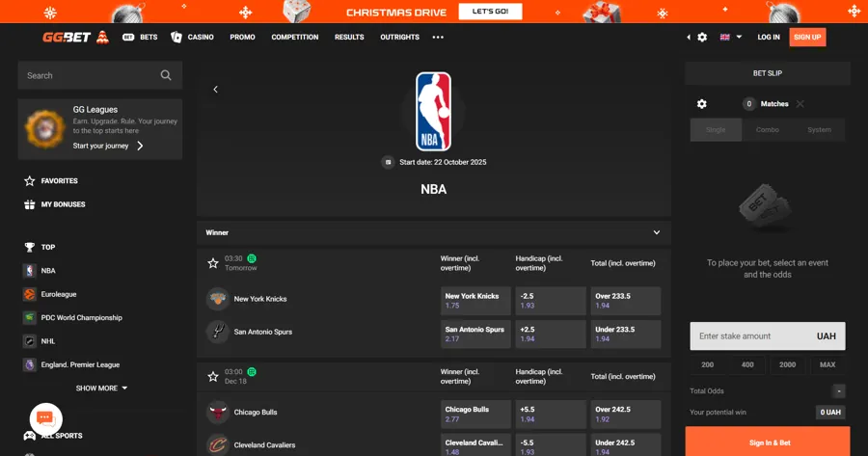This screenshot has width=868, height=456.
Task: Click the BETS ticket icon
Action: pyautogui.click(x=128, y=37)
